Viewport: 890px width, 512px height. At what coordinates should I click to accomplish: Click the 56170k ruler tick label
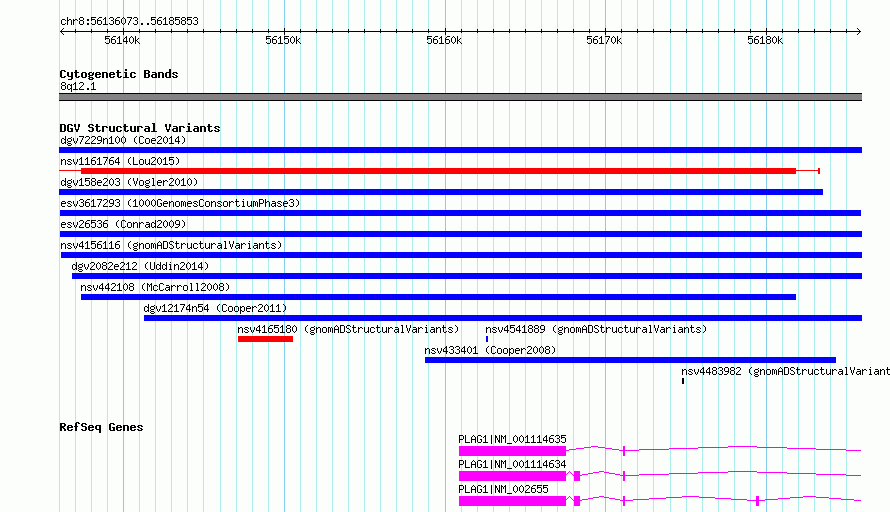pyautogui.click(x=604, y=41)
